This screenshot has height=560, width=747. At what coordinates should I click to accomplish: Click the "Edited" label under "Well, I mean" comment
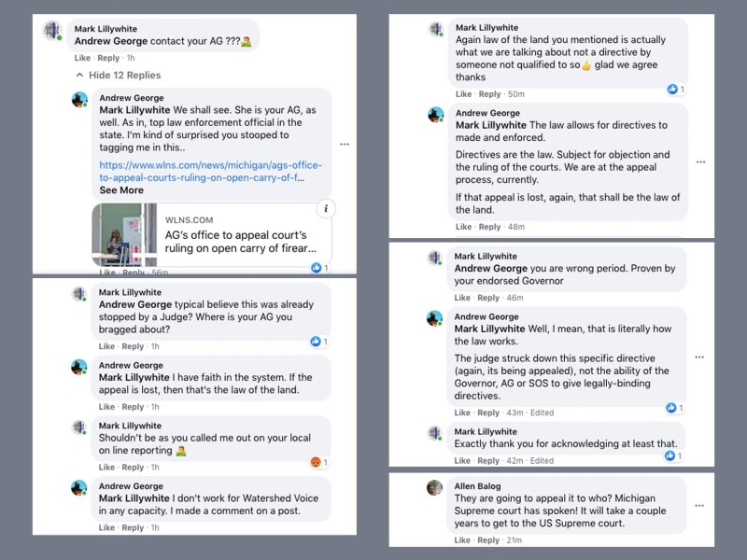(x=542, y=413)
